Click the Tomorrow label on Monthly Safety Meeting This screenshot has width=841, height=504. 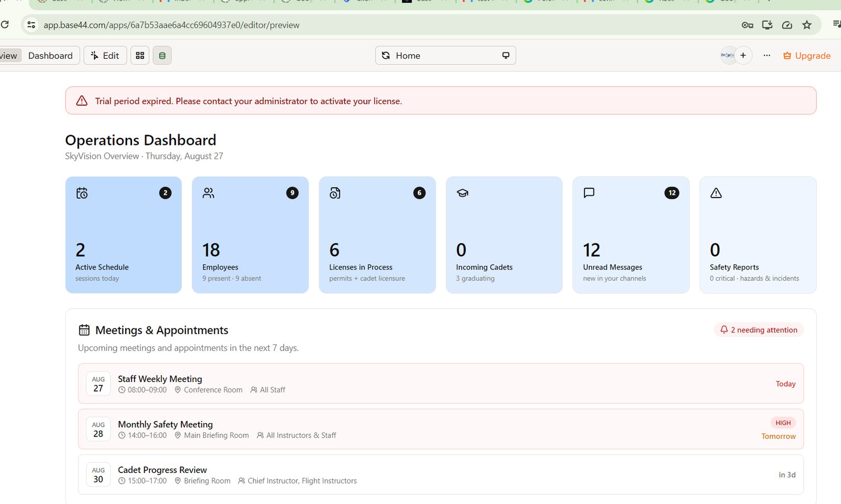[778, 436]
